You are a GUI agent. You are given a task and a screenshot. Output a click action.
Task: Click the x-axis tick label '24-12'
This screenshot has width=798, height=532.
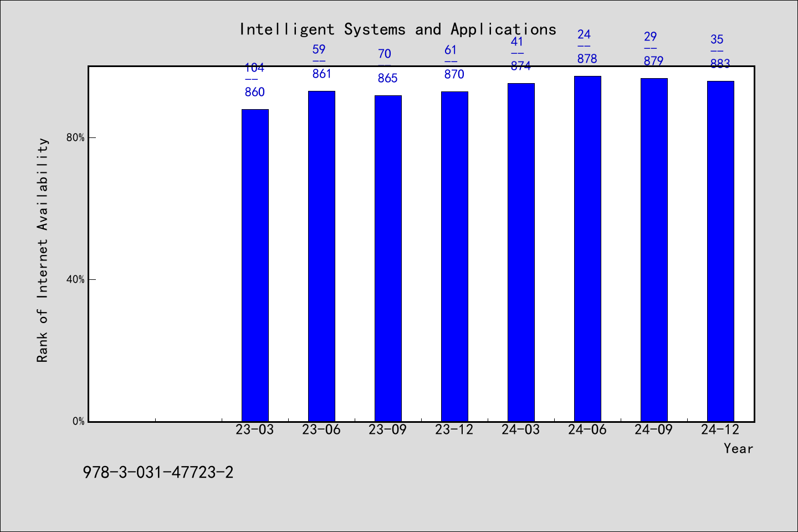pos(720,429)
